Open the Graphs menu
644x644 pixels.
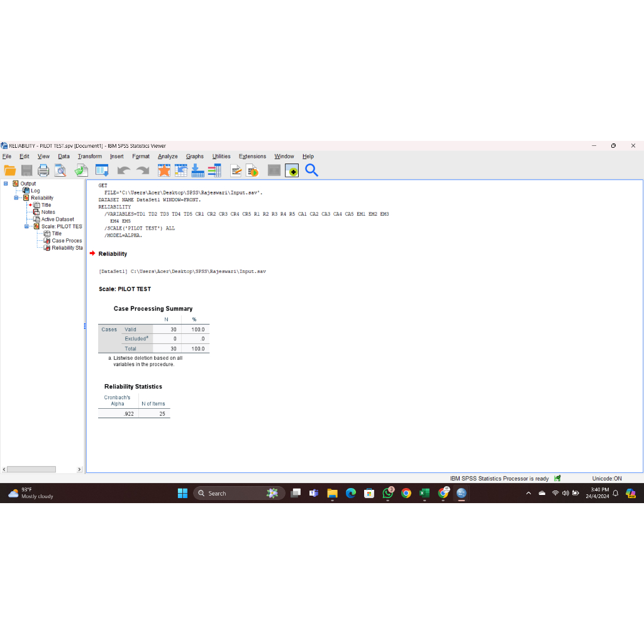pos(194,157)
